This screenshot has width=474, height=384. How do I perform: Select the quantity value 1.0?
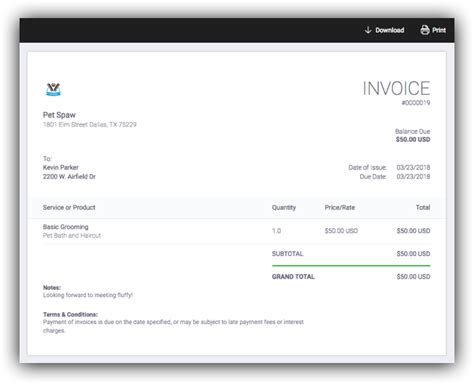pyautogui.click(x=276, y=231)
